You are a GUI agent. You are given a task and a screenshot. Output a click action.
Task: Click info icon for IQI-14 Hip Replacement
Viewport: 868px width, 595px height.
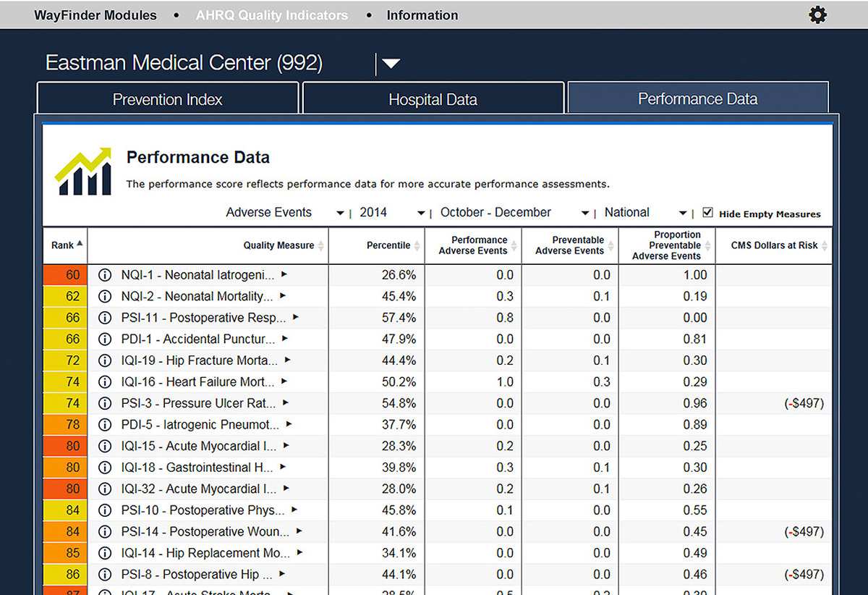pyautogui.click(x=105, y=553)
